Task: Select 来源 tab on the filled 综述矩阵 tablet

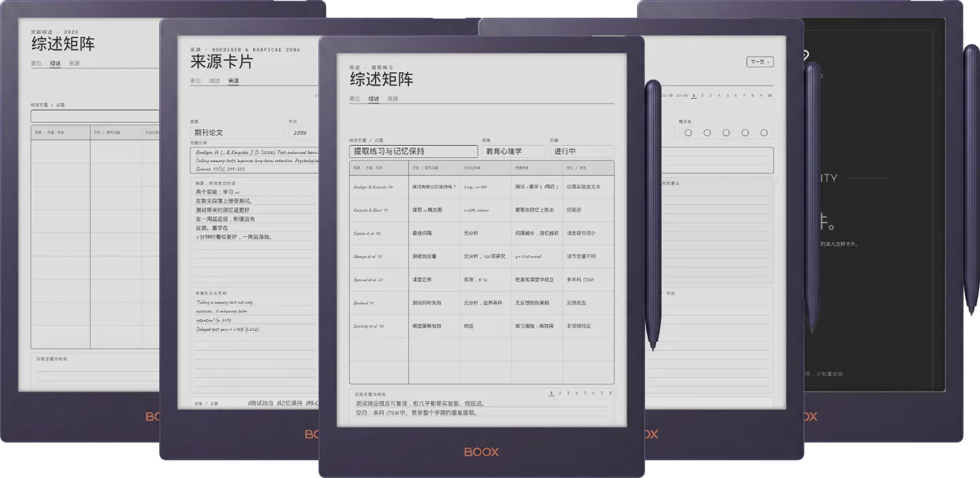Action: [x=393, y=99]
